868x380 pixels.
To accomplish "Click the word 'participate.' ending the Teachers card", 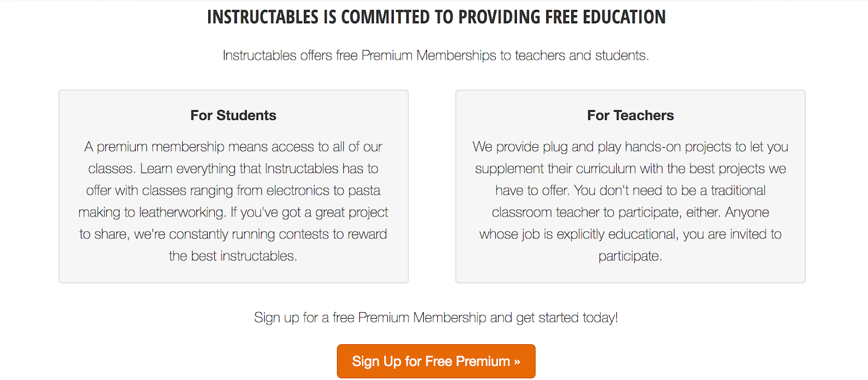I will [630, 256].
